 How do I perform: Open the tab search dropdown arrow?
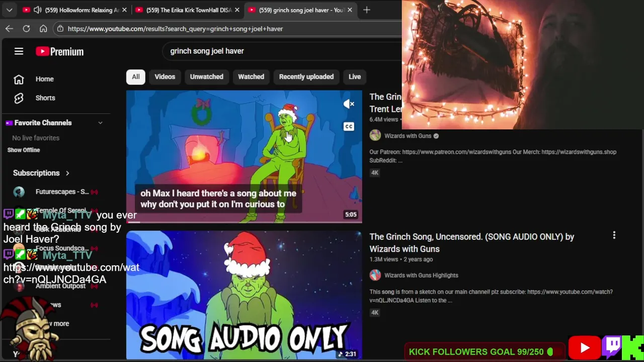click(9, 10)
